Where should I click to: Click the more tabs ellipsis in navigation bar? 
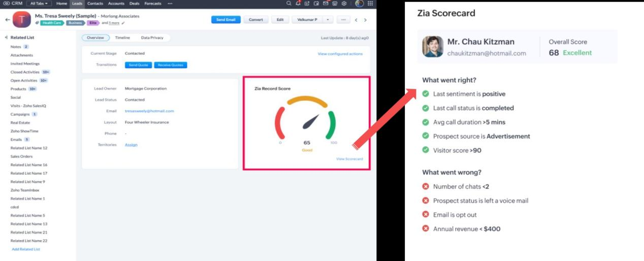tap(170, 4)
